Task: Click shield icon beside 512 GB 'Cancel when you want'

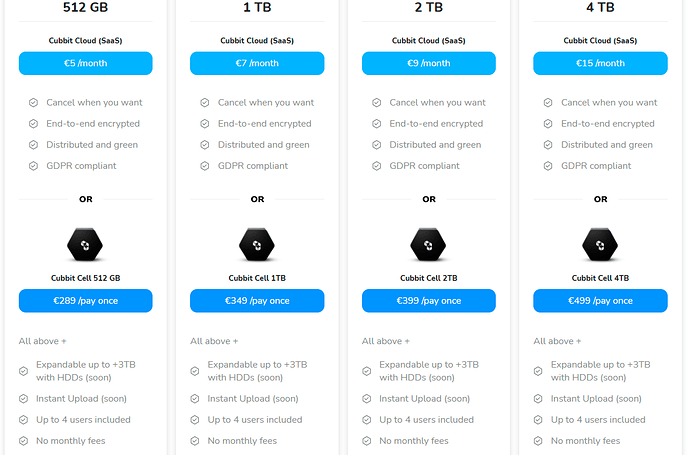Action: (33, 103)
